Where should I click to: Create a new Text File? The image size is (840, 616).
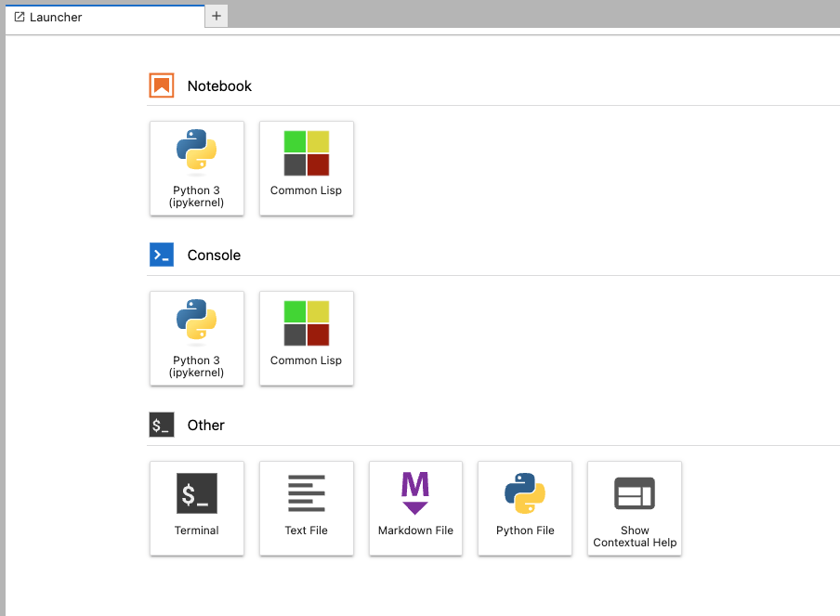(307, 508)
